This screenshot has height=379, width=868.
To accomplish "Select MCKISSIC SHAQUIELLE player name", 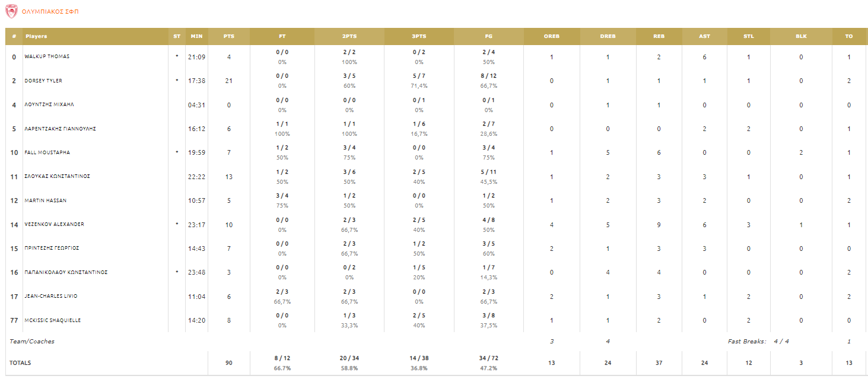I will click(52, 320).
